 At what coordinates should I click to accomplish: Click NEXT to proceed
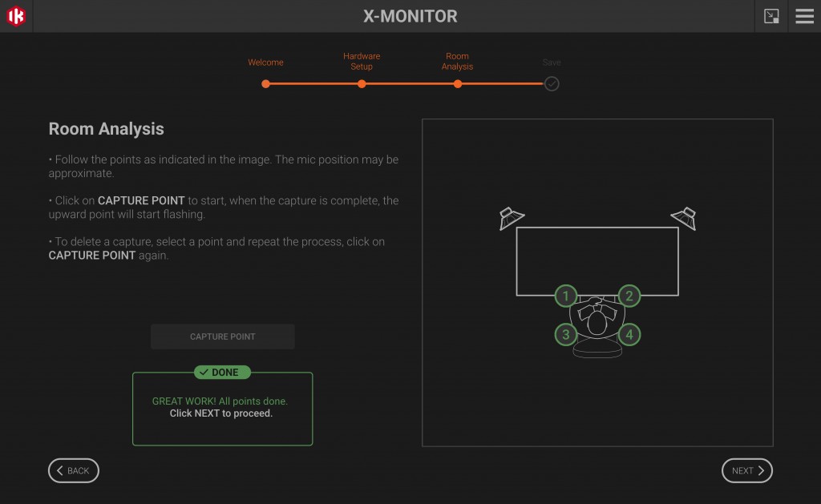point(746,470)
